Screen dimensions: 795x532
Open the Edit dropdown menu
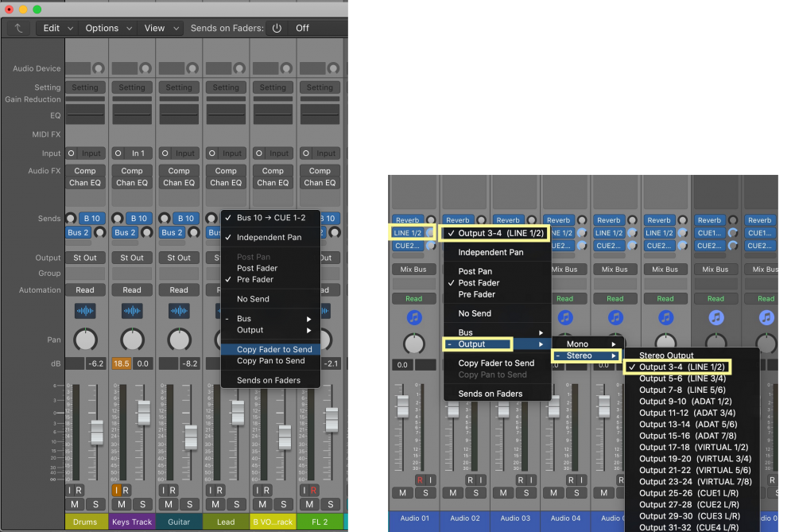pyautogui.click(x=58, y=28)
